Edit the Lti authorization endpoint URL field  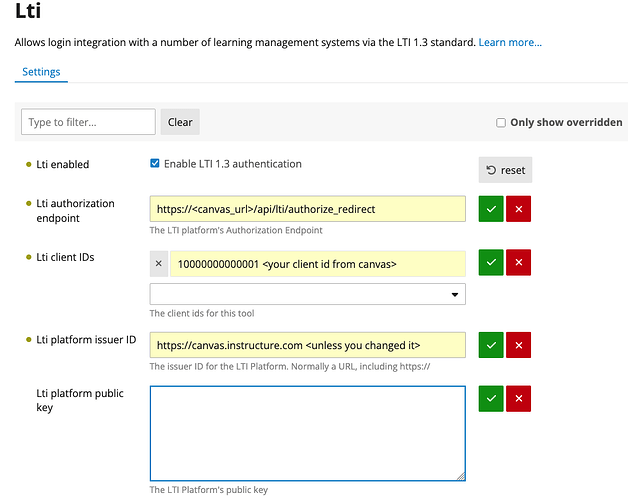tap(308, 209)
